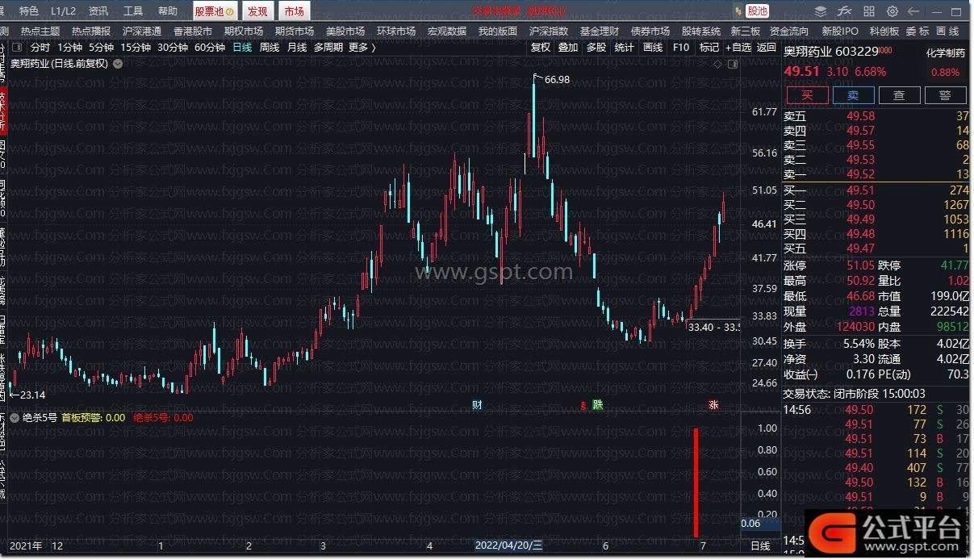Switch to the 发现 tab
The height and width of the screenshot is (560, 974).
coord(257,11)
